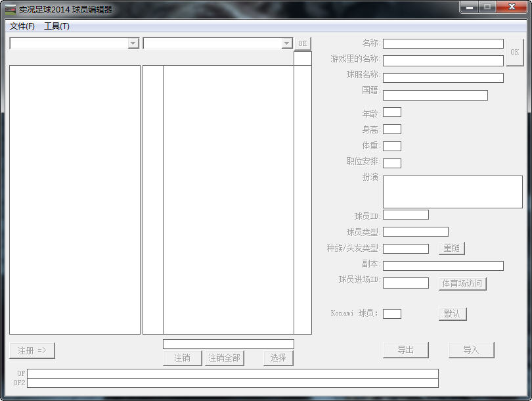Screen dimensions: 532x401
Task: Focus the Konami 球员 input box
Action: (x=392, y=314)
